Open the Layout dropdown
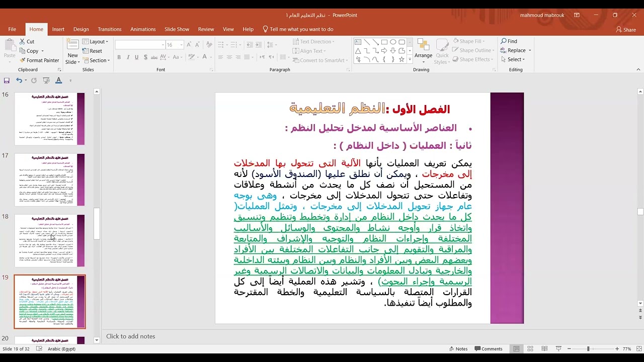Screen dimensions: 644x362 (x=95, y=42)
